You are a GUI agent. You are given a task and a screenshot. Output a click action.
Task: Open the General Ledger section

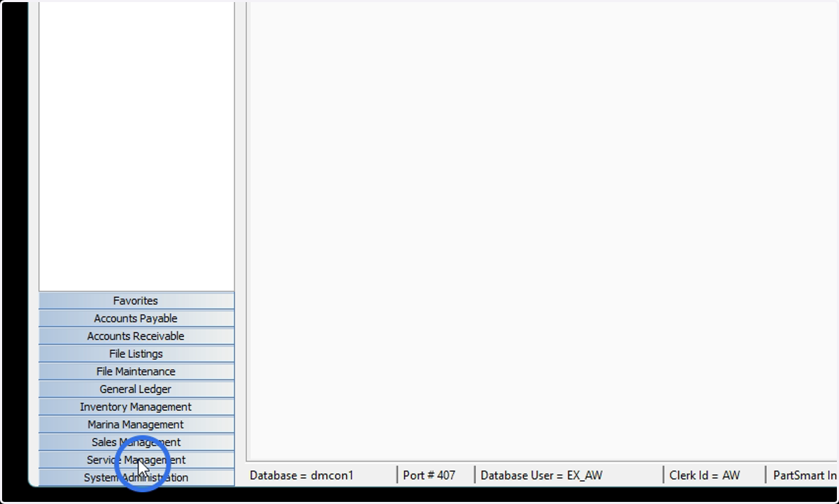click(x=136, y=389)
